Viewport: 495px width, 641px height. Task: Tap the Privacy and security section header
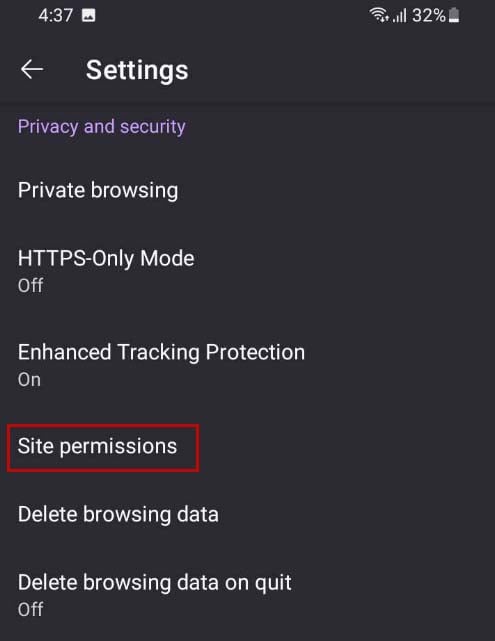click(101, 126)
